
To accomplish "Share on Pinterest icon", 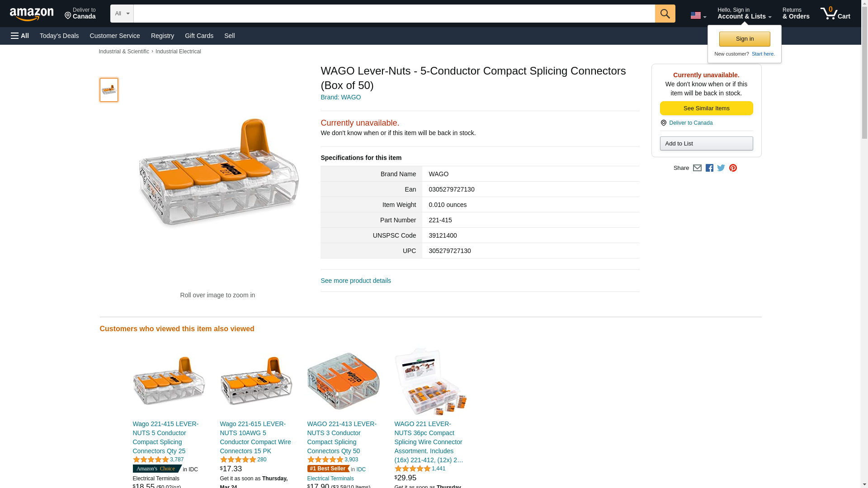I will click(x=733, y=168).
